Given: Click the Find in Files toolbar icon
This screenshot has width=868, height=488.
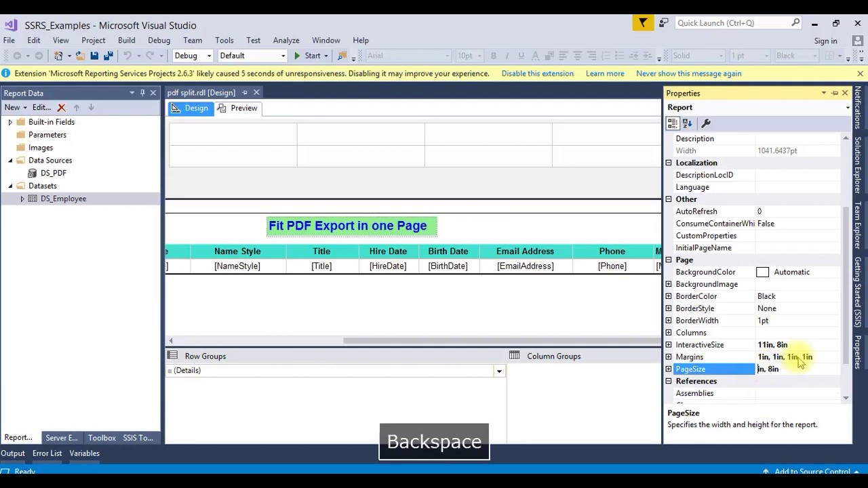Looking at the screenshot, I should [342, 56].
